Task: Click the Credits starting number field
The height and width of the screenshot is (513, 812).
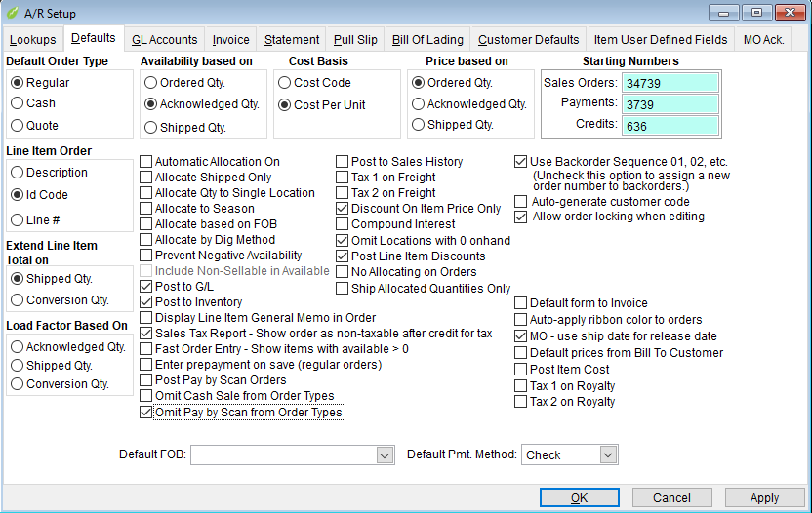Action: 670,126
